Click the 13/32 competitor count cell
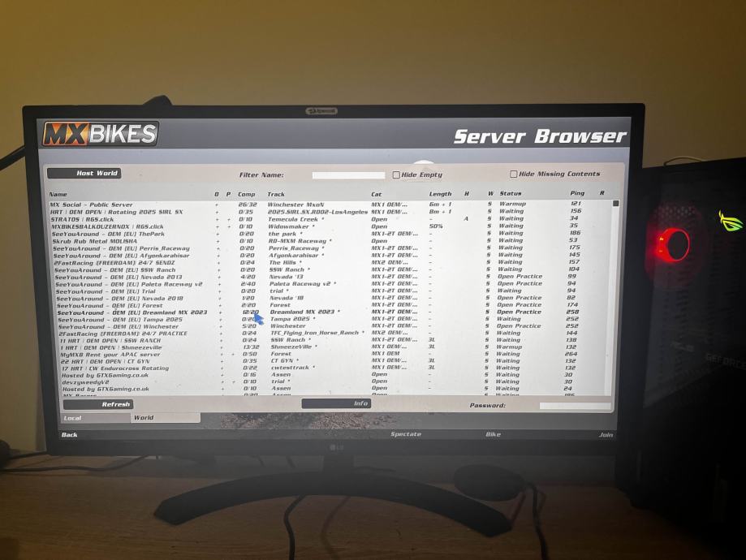The width and height of the screenshot is (746, 560). tap(251, 347)
